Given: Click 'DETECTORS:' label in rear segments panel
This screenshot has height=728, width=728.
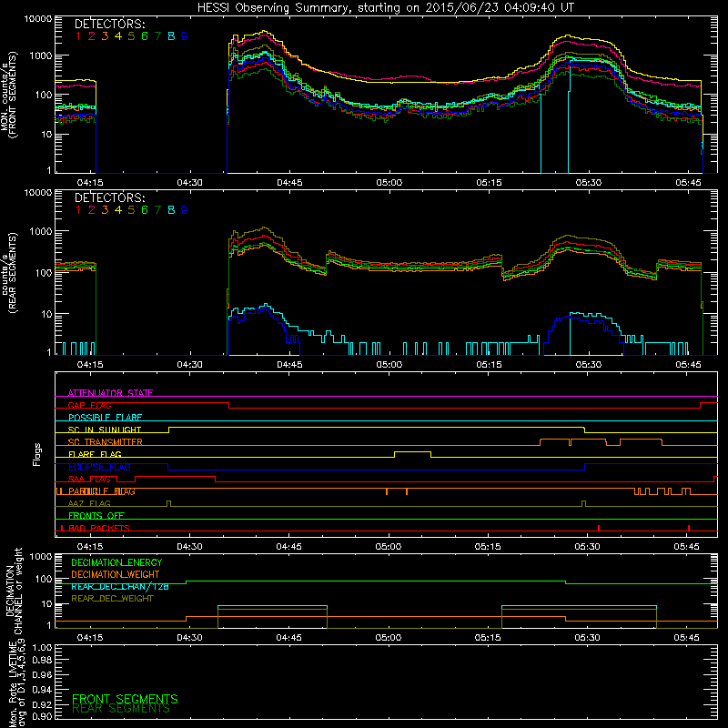Looking at the screenshot, I should click(x=109, y=197).
